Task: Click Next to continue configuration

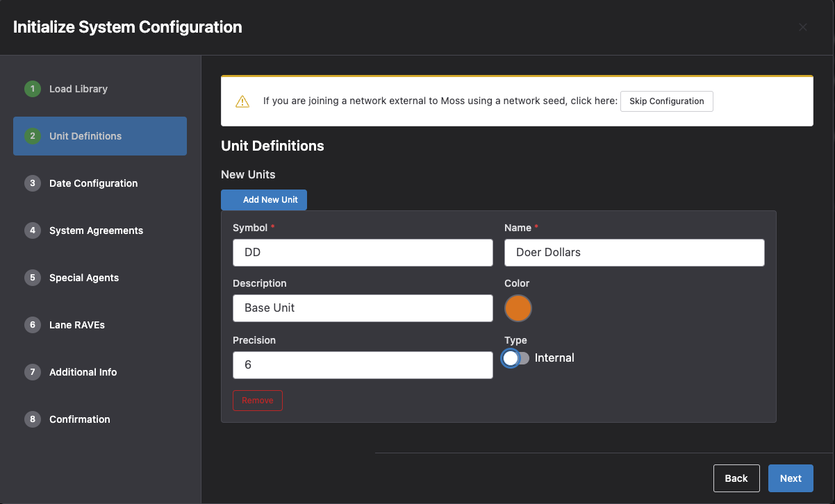Action: coord(791,478)
